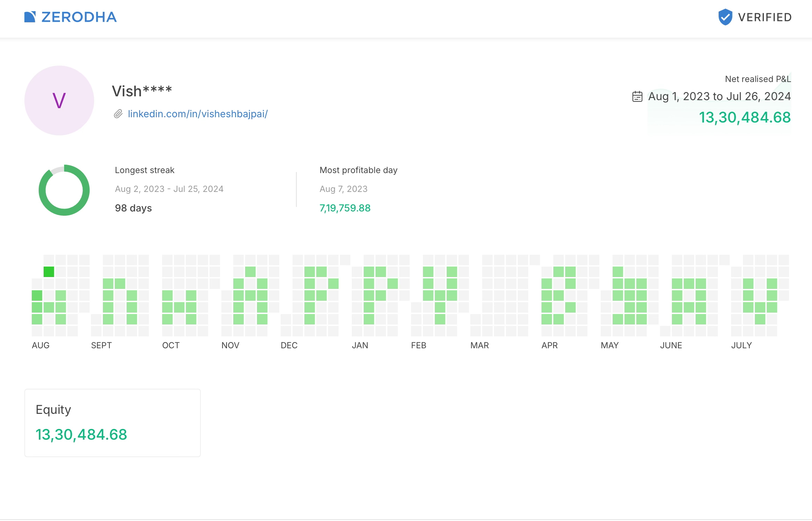Click the purple V avatar circle
The image size is (812, 521).
pos(59,101)
